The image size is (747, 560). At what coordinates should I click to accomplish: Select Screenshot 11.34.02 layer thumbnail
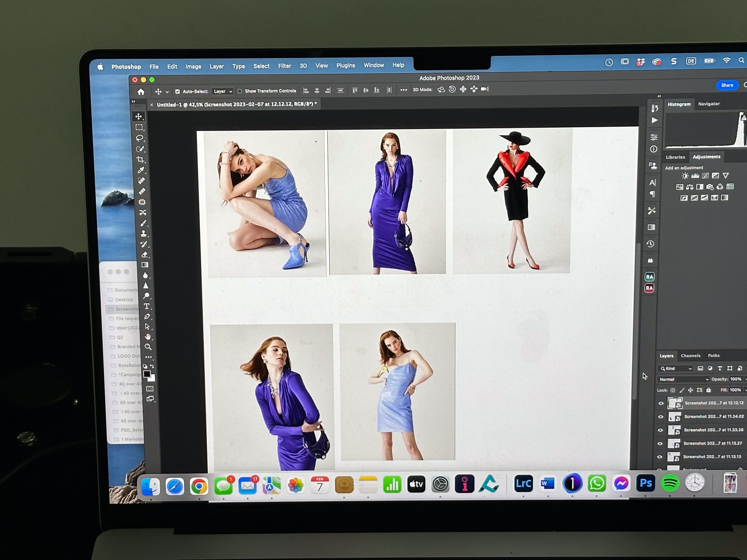tap(674, 417)
